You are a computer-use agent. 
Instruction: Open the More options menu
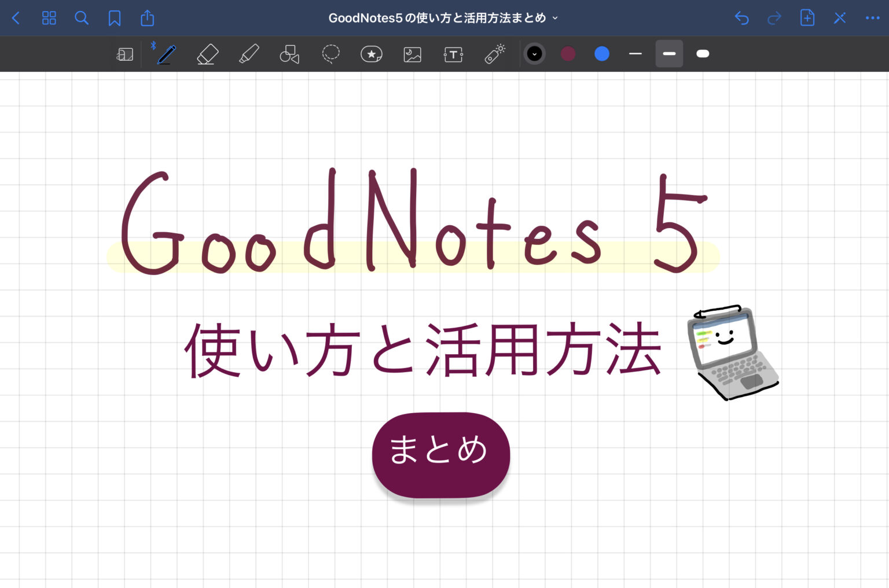(873, 18)
